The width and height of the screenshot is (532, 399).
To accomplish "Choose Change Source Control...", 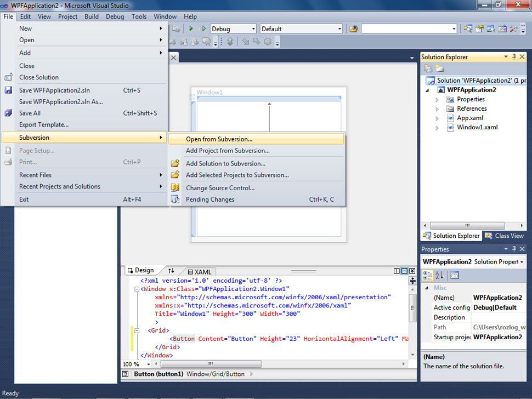I will point(256,188).
